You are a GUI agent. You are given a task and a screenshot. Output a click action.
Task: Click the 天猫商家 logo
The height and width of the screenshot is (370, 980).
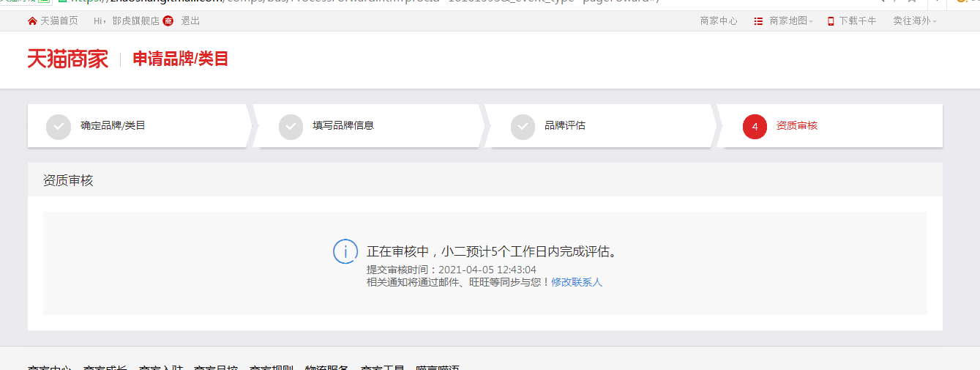68,59
